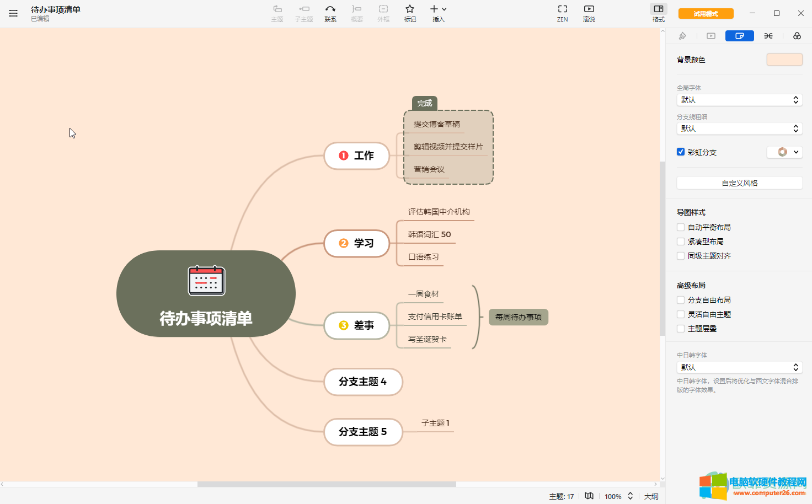The width and height of the screenshot is (812, 504).
Task: Click the topic count 主题: 17
Action: click(x=562, y=496)
